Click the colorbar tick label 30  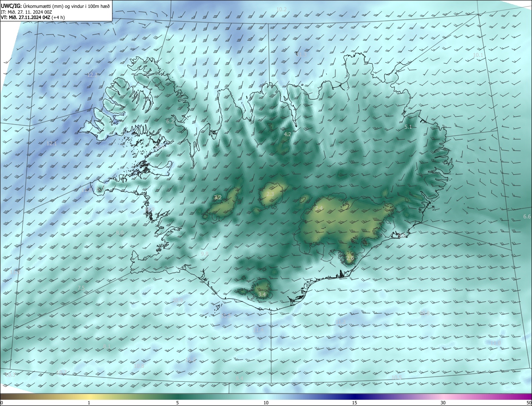pyautogui.click(x=443, y=403)
